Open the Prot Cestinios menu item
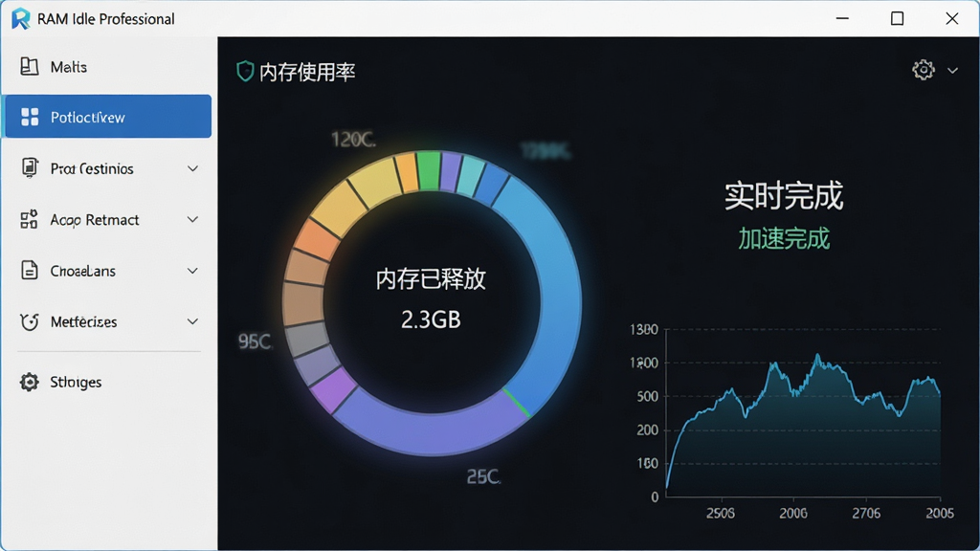980x551 pixels. (107, 168)
